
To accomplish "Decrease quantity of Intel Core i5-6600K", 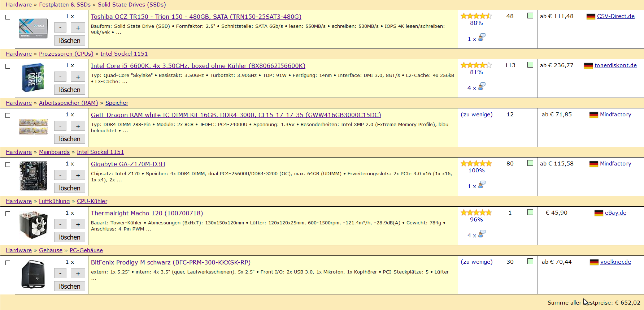I will 60,77.
